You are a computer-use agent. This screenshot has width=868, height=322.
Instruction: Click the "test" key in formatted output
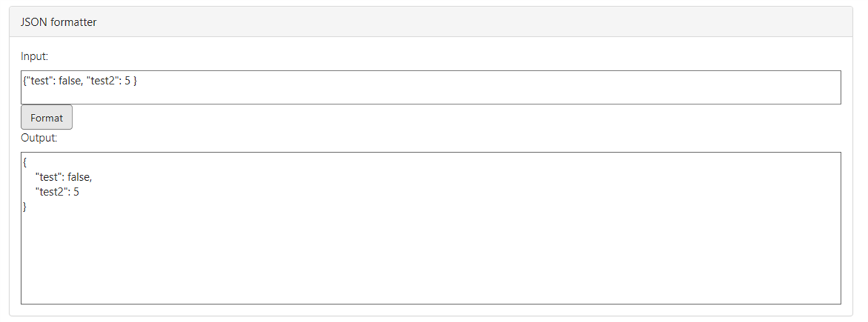(x=49, y=177)
